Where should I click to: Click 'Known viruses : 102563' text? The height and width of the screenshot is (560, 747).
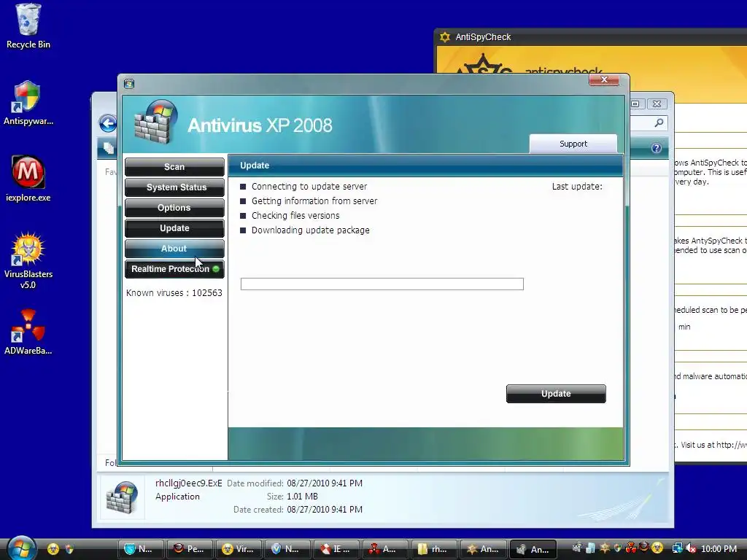pyautogui.click(x=174, y=293)
